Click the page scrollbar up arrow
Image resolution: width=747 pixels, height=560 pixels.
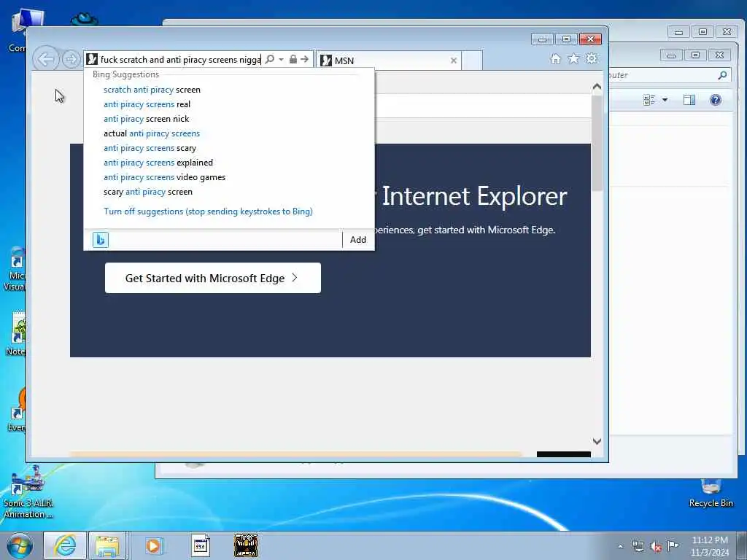click(597, 87)
